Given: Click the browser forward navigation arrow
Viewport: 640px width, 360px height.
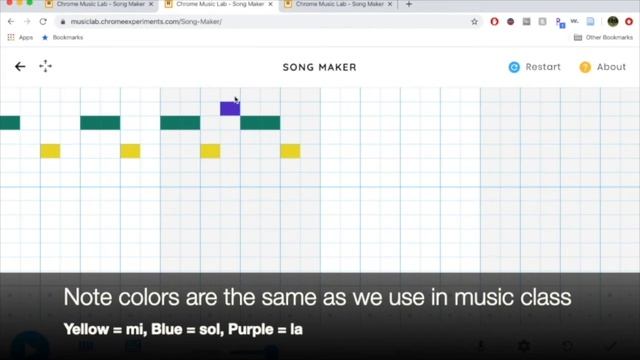Looking at the screenshot, I should point(27,22).
